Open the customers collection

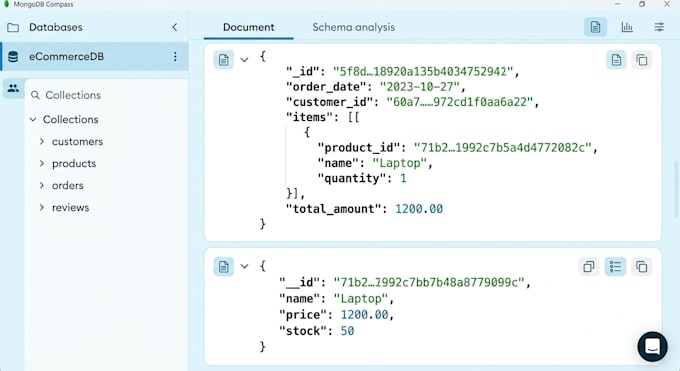(x=77, y=141)
